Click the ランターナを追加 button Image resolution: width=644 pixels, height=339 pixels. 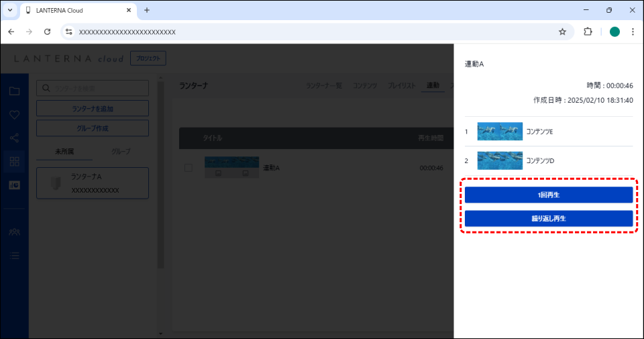92,109
